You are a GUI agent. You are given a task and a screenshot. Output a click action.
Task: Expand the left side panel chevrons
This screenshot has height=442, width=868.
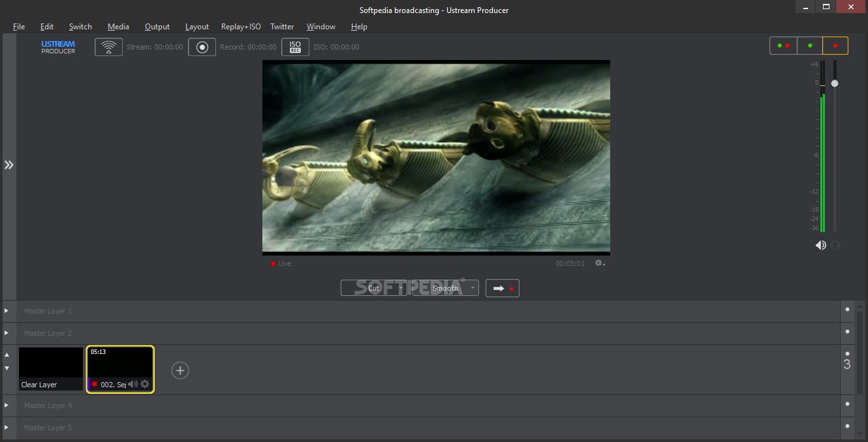[8, 165]
